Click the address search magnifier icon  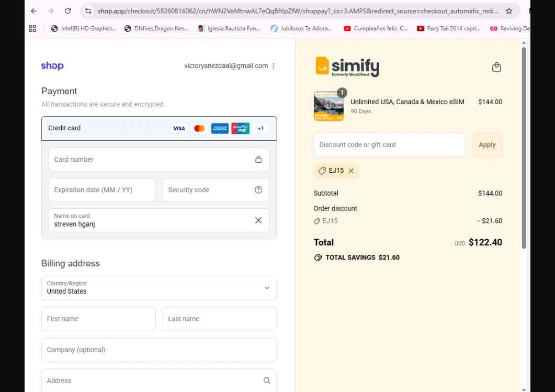(x=267, y=380)
